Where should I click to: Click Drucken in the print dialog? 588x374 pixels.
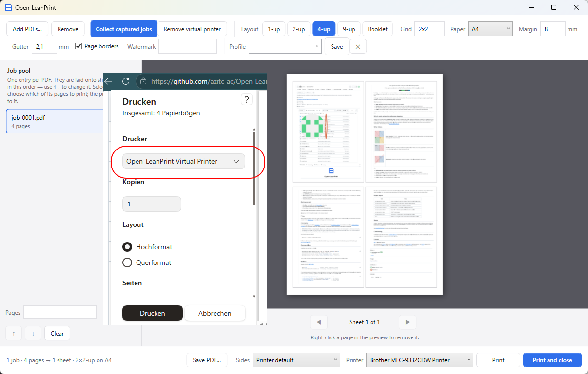tap(153, 313)
